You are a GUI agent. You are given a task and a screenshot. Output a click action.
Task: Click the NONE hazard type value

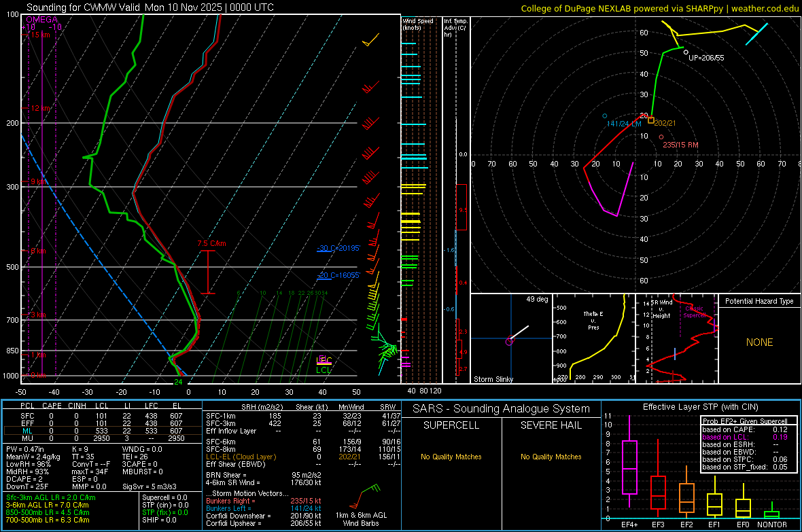click(759, 342)
